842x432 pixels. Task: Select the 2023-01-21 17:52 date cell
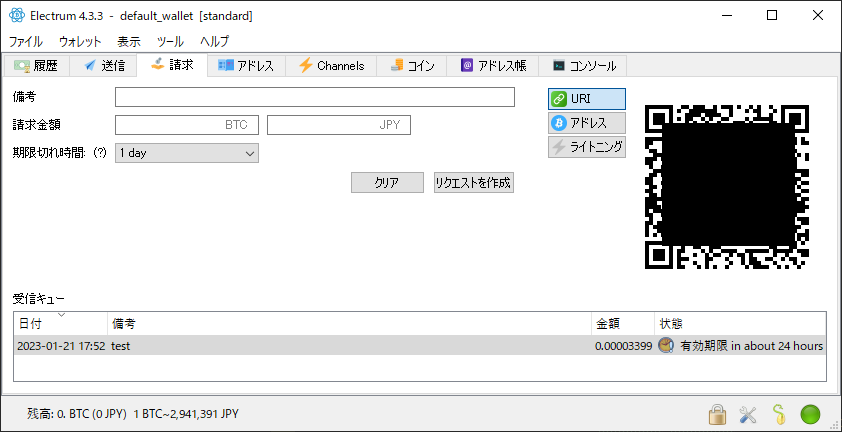pyautogui.click(x=61, y=346)
